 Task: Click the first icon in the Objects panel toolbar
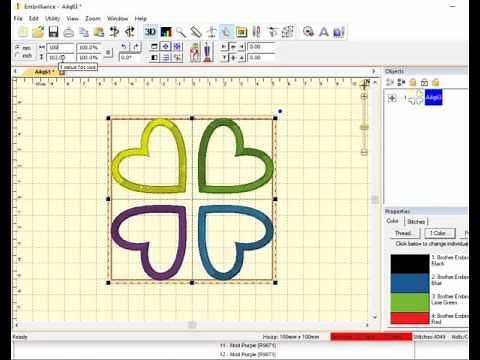click(390, 82)
